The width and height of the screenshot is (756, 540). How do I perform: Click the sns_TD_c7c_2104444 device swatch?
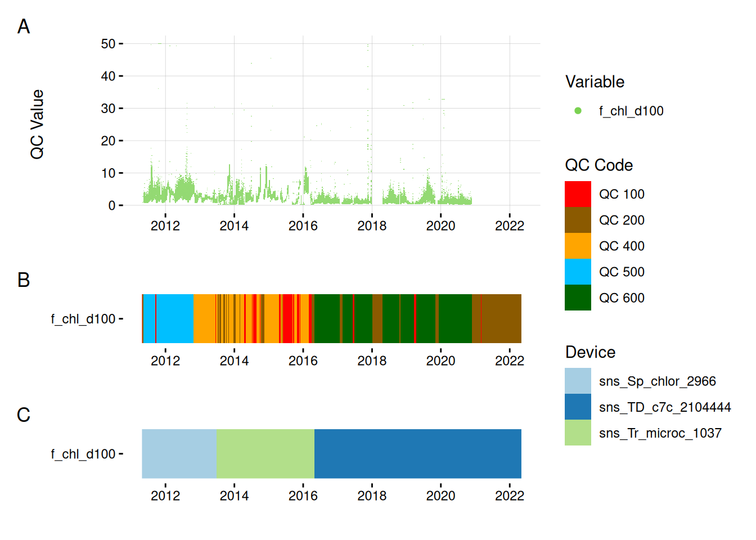coord(578,407)
